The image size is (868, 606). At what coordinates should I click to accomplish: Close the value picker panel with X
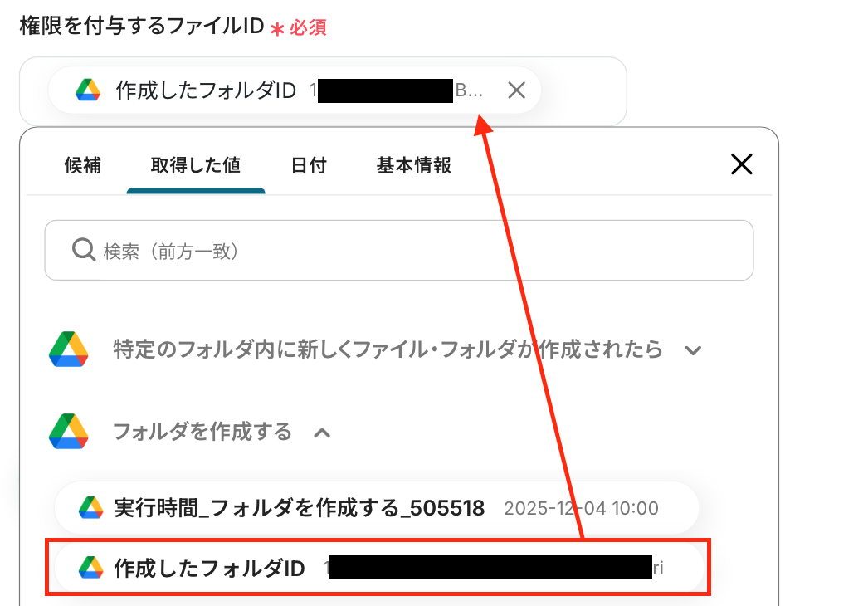point(741,164)
